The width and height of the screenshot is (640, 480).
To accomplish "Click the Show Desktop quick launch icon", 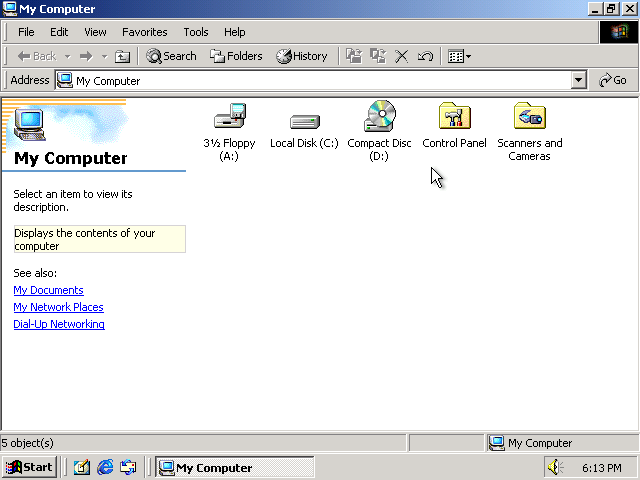I will (82, 467).
